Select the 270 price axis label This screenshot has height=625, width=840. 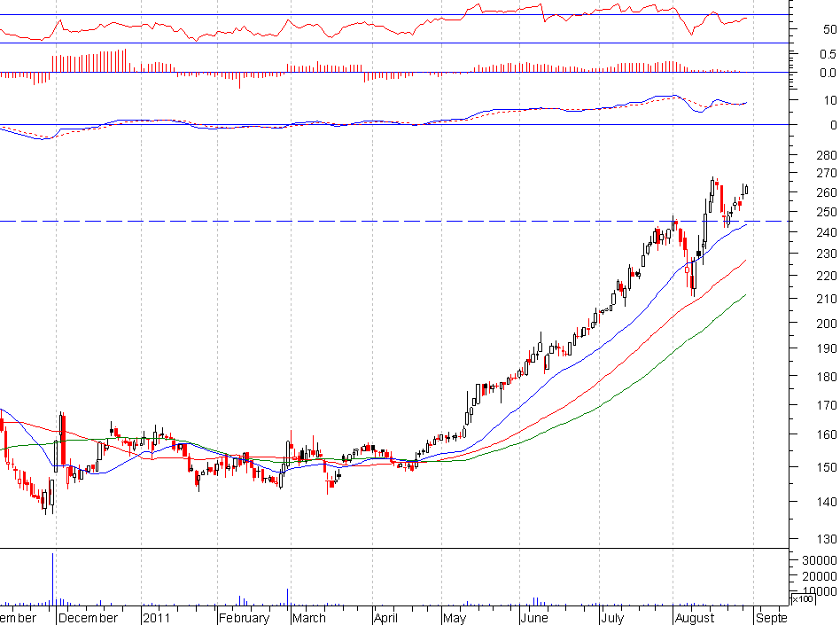click(x=826, y=173)
